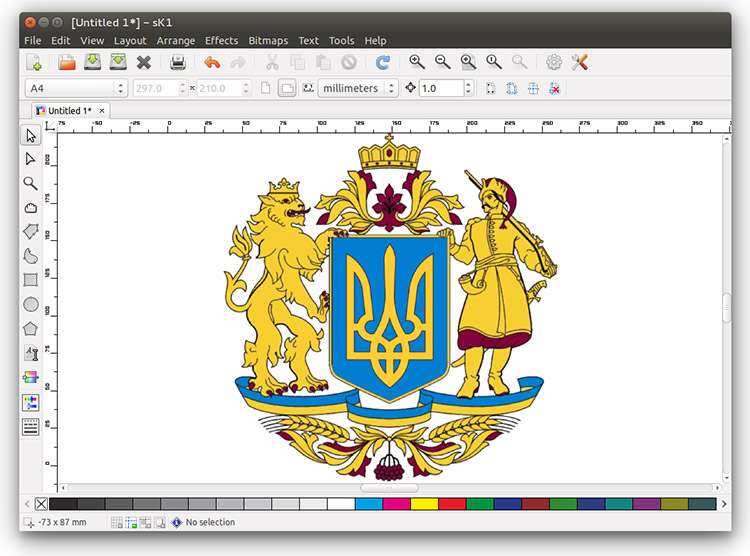Screen dimensions: 750x556
Task: Close document with X toolbar icon
Action: 143,62
